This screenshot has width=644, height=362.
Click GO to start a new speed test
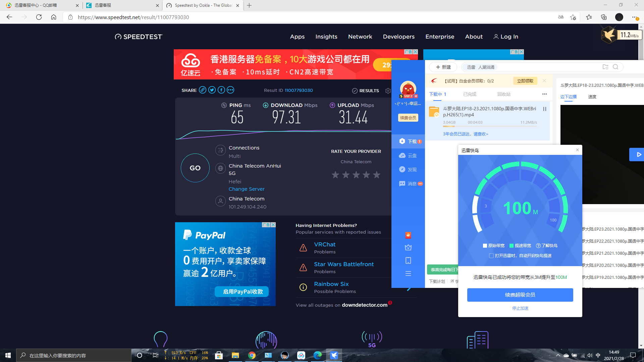(x=195, y=168)
